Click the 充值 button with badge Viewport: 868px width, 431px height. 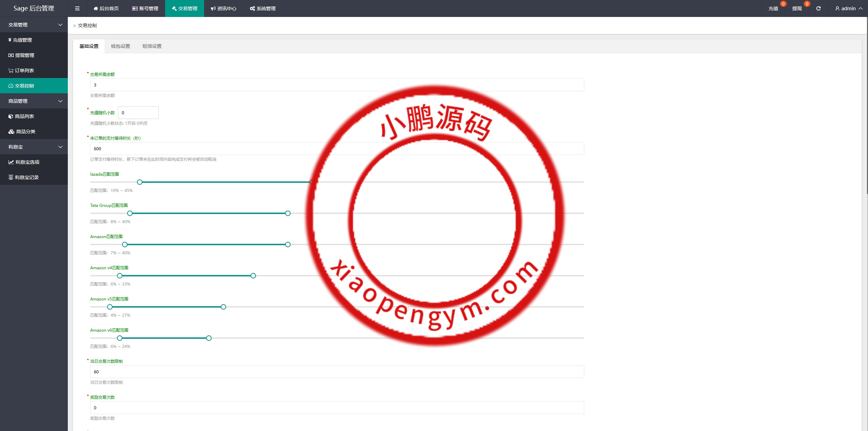point(774,8)
